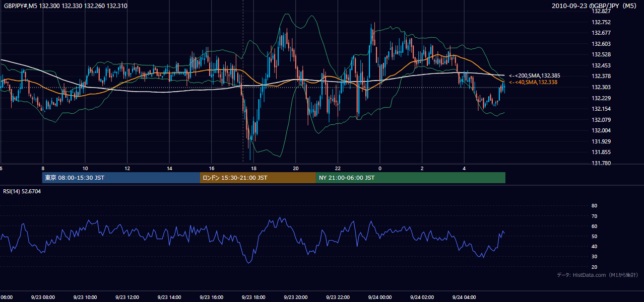Click price level 131.780 on the axis
Screen dimensions: 644x302
[x=601, y=163]
